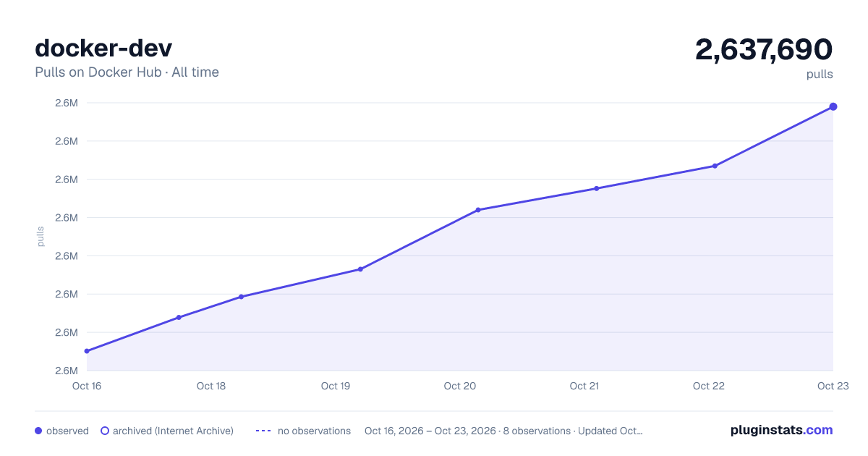Click the 2,637,690 total count

[764, 49]
